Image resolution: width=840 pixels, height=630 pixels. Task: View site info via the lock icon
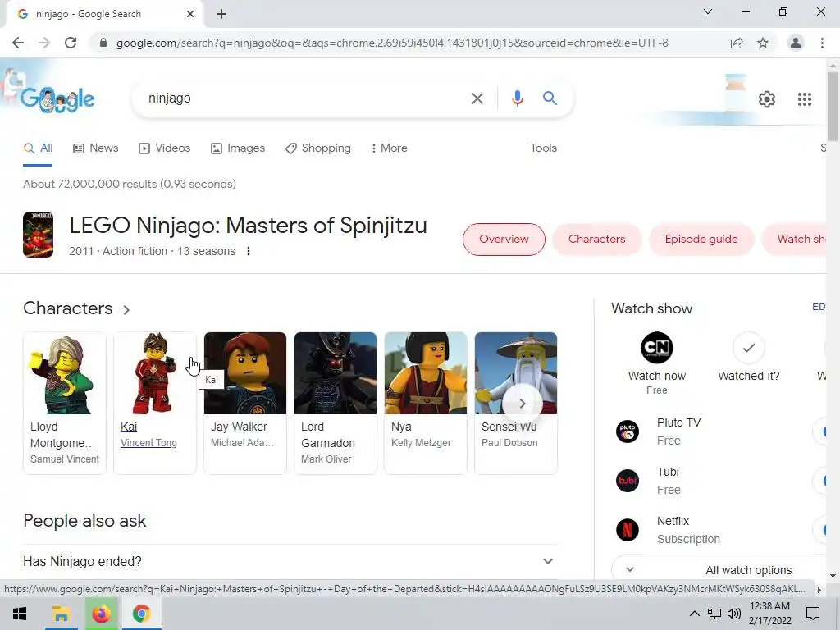coord(103,43)
